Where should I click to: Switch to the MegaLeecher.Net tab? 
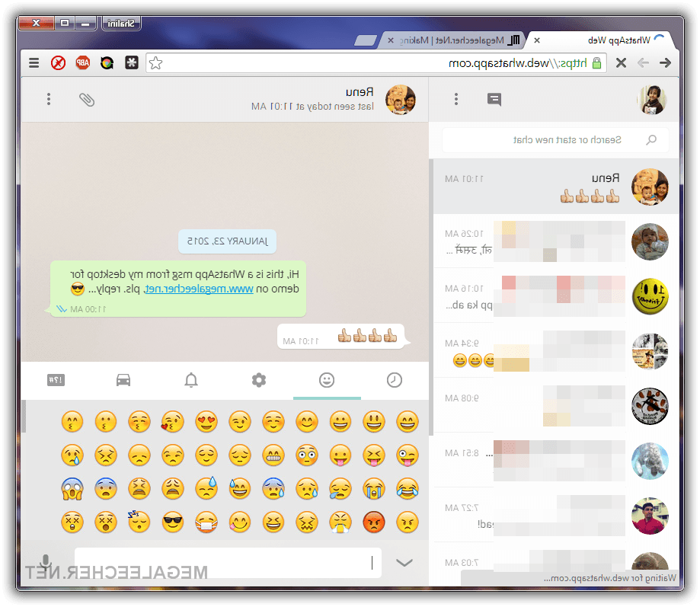coord(453,40)
